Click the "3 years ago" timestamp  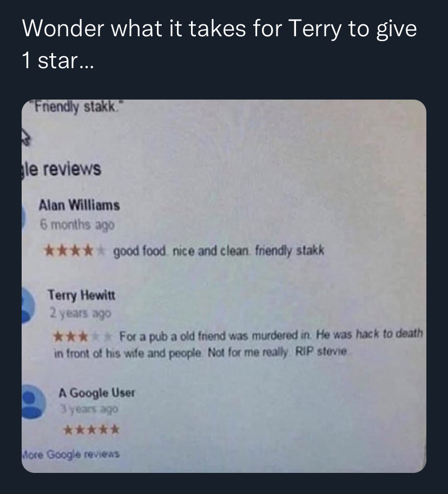point(89,409)
